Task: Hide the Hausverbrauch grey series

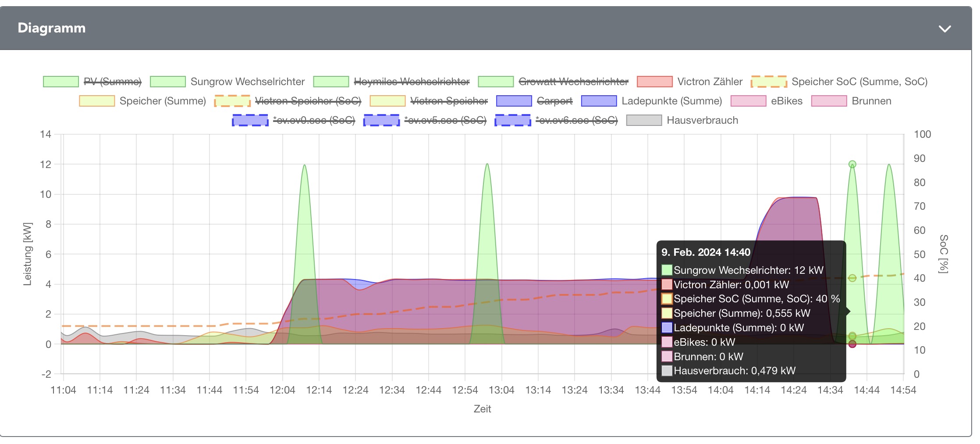Action: point(702,121)
